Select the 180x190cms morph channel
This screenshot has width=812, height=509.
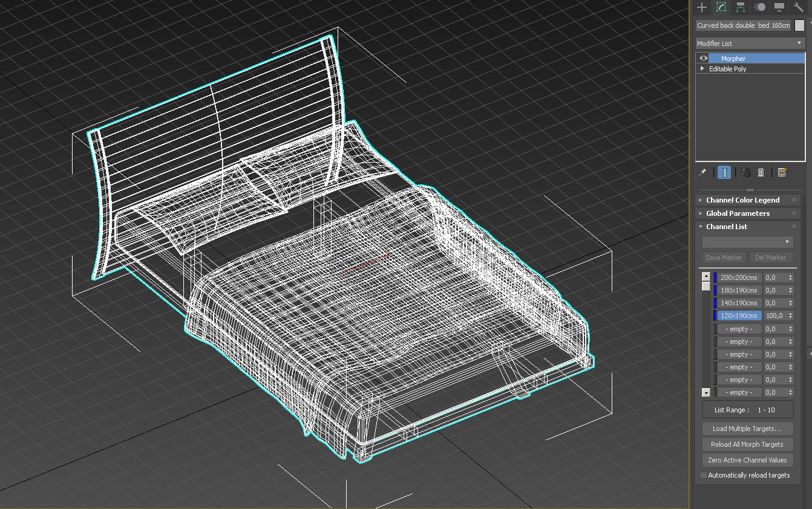(739, 290)
